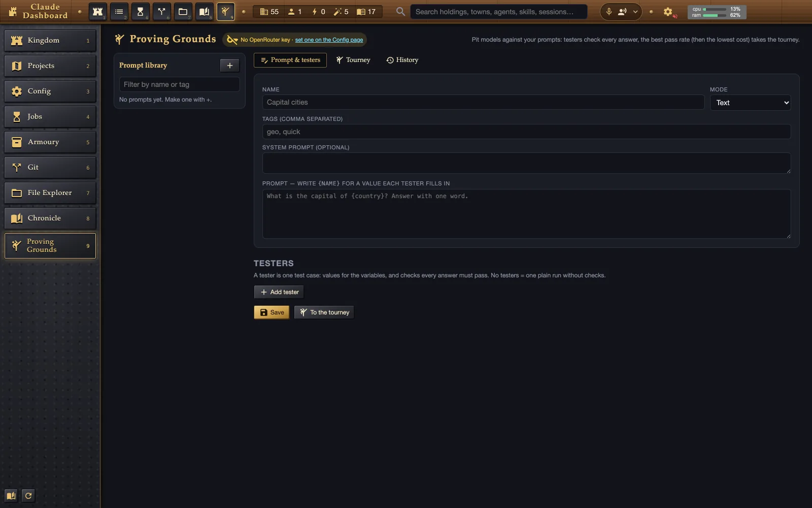Screen dimensions: 812x508
Task: Focus the Name field with Capital cities placeholder
Action: 483,102
